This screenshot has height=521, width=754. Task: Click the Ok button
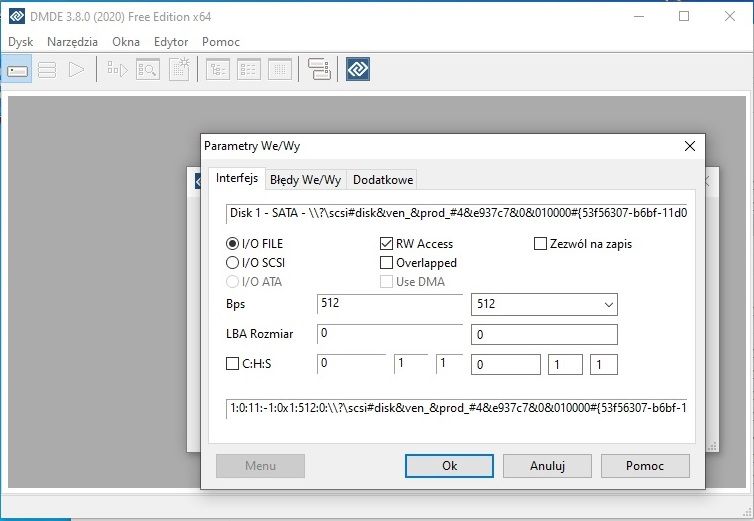click(x=449, y=466)
